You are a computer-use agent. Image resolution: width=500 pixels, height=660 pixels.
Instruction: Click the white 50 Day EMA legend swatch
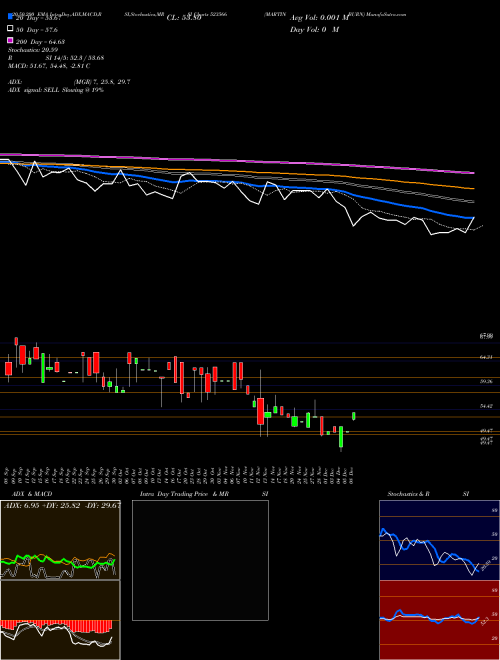pos(10,29)
